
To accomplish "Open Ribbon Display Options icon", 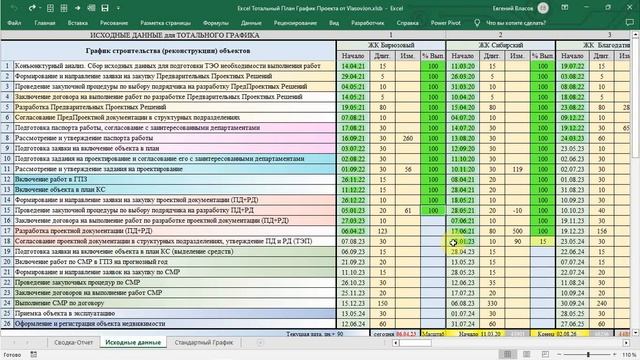I will point(565,8).
